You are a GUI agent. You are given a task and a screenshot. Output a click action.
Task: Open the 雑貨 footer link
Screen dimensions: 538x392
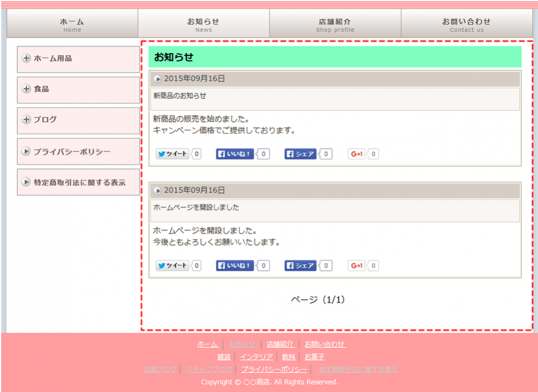tap(224, 357)
